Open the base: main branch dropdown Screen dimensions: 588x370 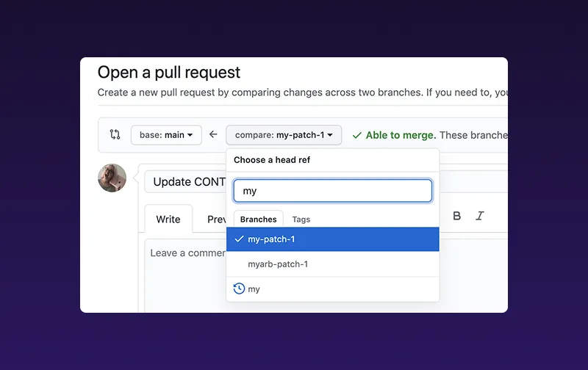coord(166,135)
